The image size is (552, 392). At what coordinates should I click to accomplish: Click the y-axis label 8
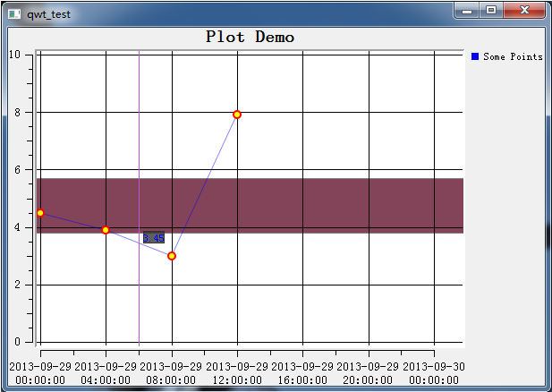pos(17,113)
